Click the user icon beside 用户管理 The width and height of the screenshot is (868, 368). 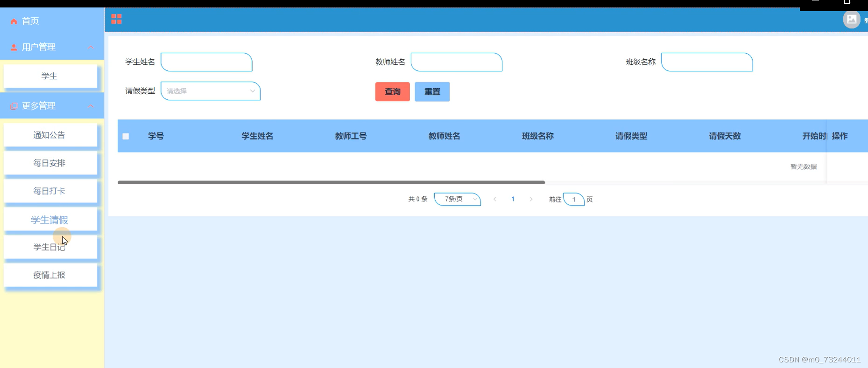tap(14, 48)
